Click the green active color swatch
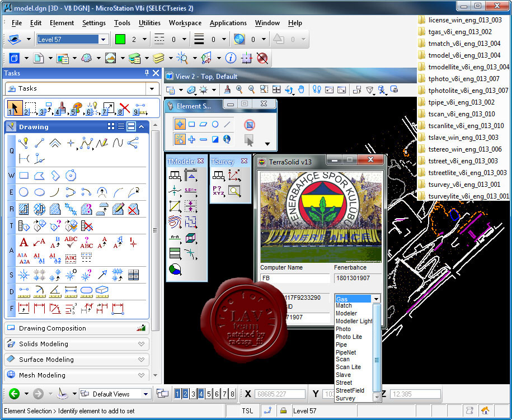The width and height of the screenshot is (512, 420). [120, 40]
